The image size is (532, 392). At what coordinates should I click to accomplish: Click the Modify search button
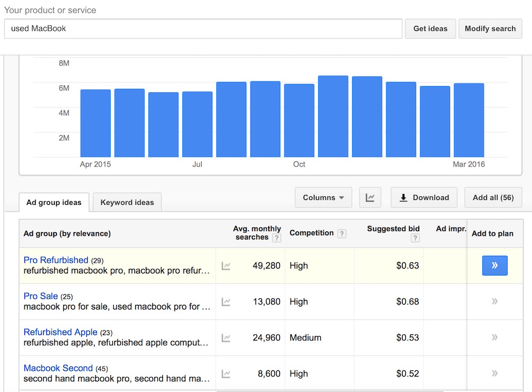490,29
